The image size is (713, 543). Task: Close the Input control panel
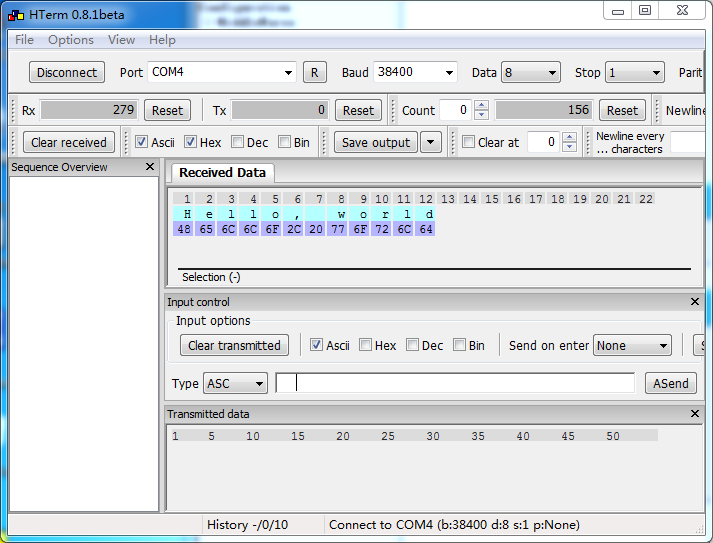(695, 302)
